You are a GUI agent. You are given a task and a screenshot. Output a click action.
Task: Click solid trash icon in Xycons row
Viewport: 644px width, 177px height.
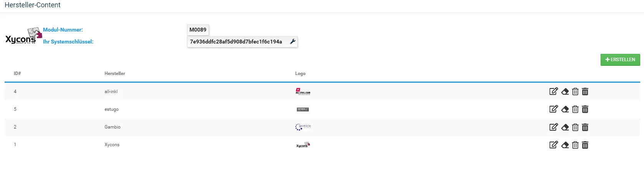pyautogui.click(x=585, y=145)
